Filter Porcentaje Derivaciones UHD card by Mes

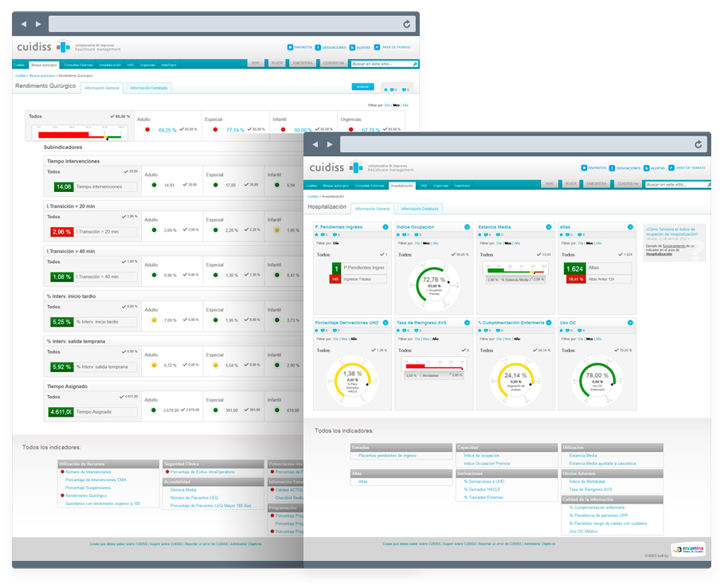pyautogui.click(x=345, y=339)
